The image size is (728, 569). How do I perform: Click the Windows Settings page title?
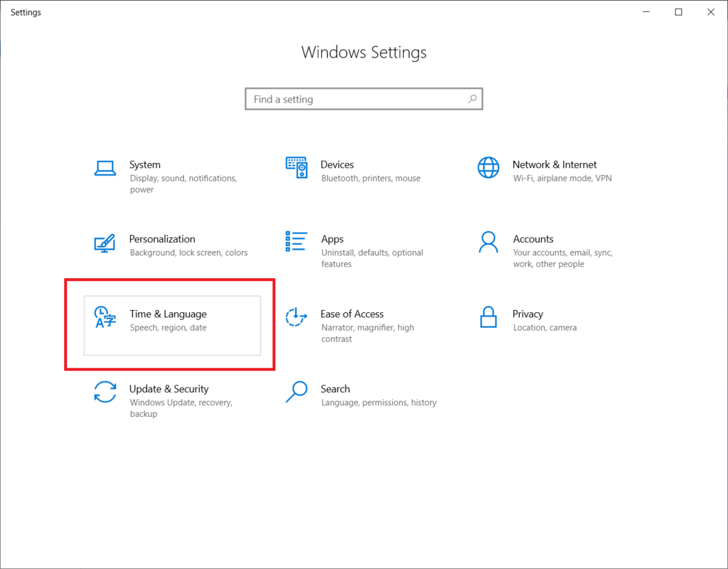pyautogui.click(x=364, y=52)
